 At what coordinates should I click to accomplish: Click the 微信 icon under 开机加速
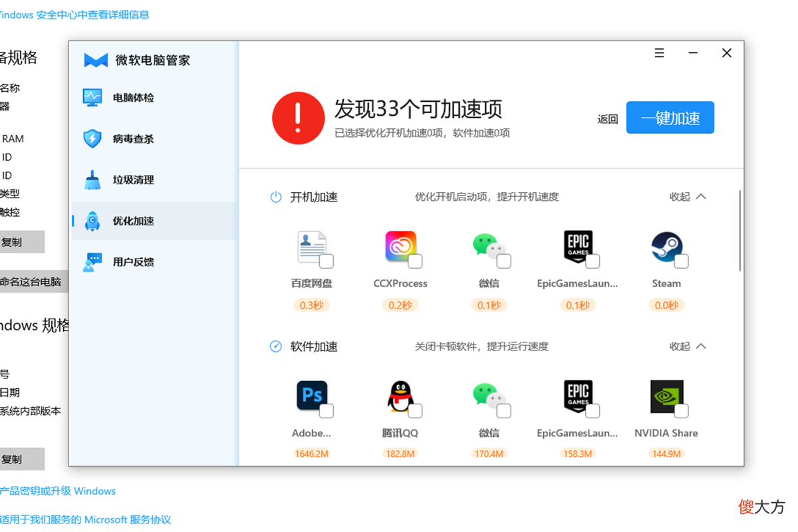(489, 247)
